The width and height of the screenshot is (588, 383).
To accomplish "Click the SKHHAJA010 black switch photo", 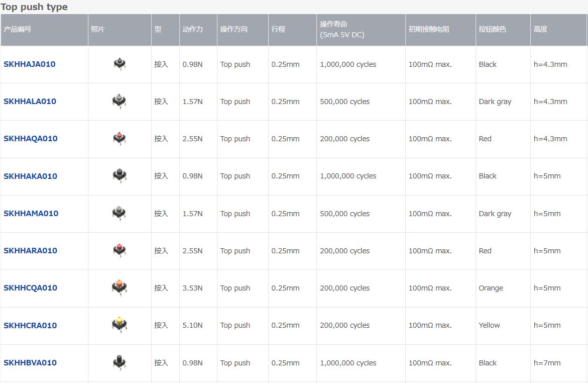I will coord(120,64).
